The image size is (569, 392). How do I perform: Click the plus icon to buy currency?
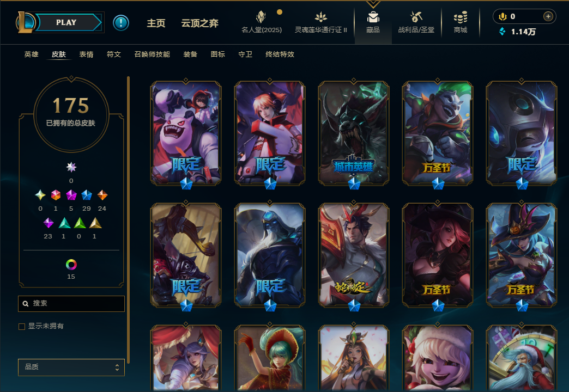[x=548, y=16]
